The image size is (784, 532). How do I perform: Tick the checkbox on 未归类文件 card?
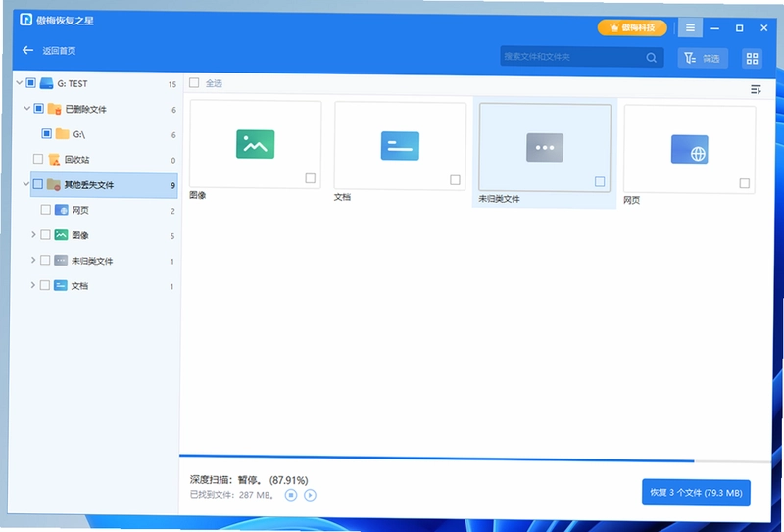pos(600,182)
